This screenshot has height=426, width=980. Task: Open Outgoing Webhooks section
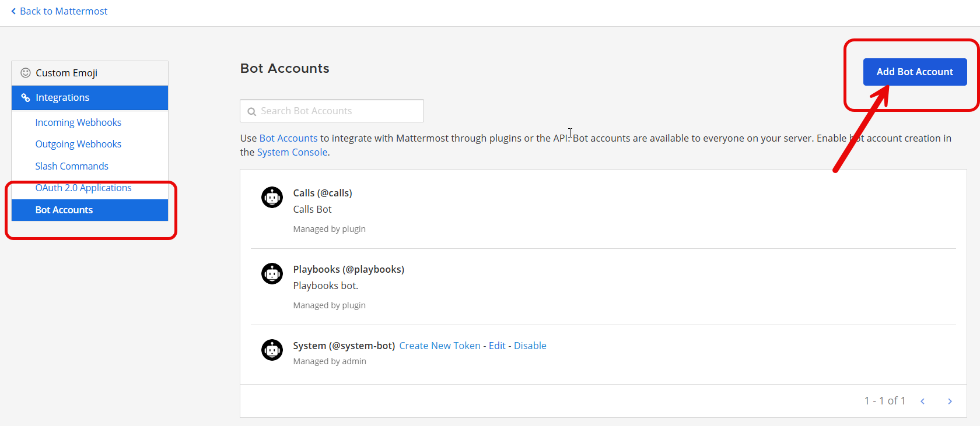tap(78, 144)
